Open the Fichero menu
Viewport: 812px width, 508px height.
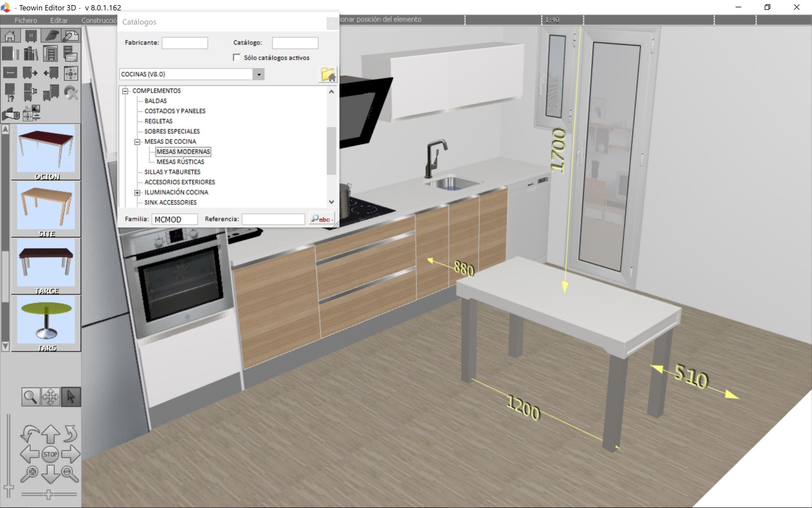(x=26, y=20)
